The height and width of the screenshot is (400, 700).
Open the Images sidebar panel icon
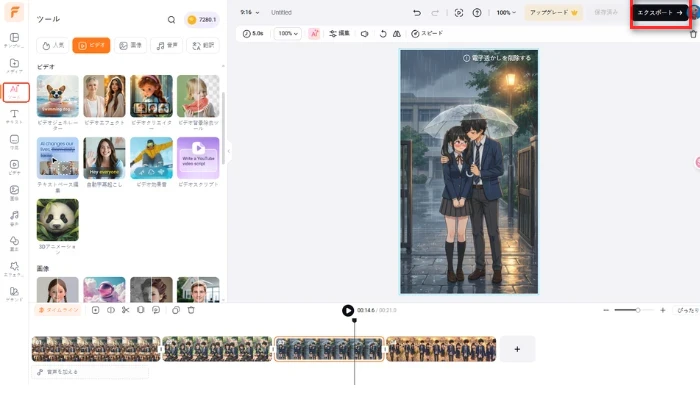pyautogui.click(x=14, y=193)
